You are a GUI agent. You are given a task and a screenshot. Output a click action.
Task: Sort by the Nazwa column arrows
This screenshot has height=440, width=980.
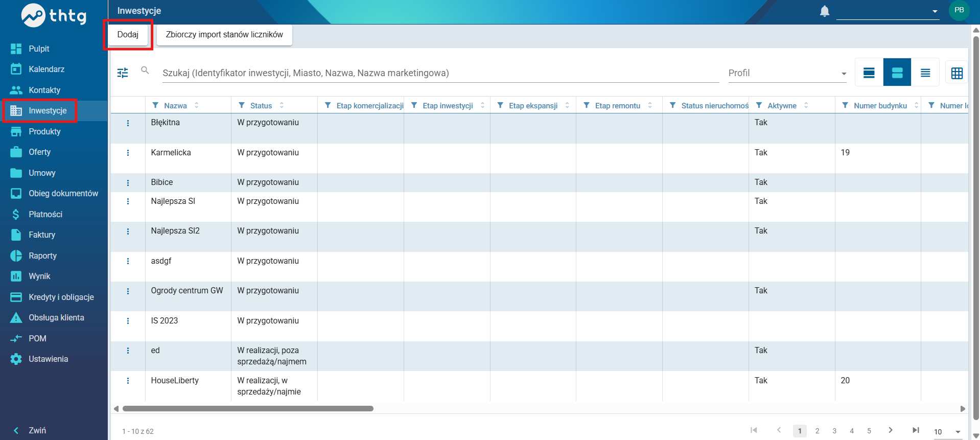pyautogui.click(x=196, y=105)
